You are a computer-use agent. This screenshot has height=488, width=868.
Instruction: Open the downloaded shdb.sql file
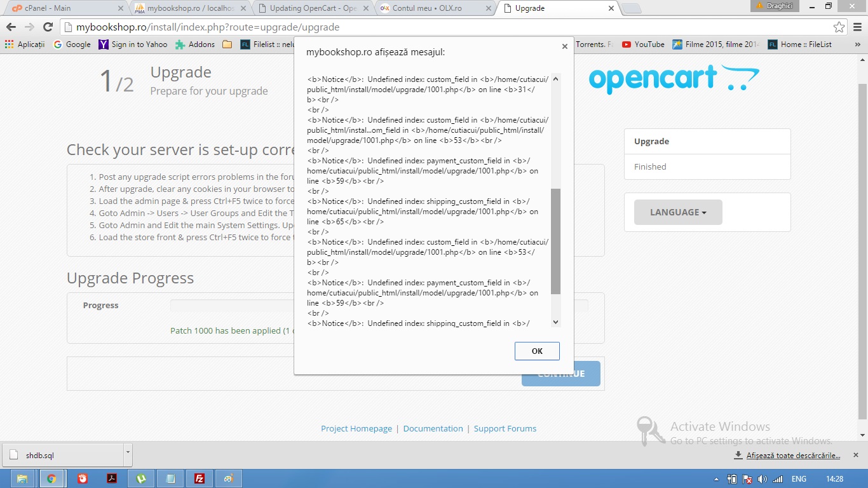click(x=62, y=455)
